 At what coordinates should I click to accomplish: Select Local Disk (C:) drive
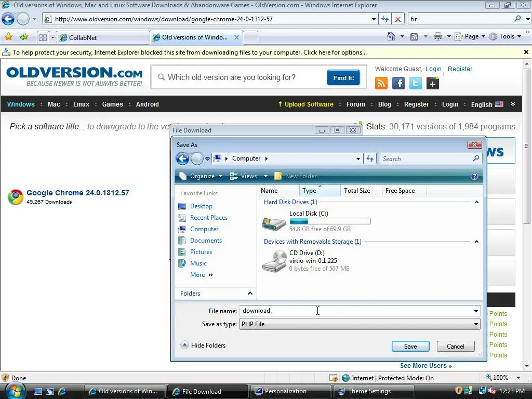coord(316,221)
